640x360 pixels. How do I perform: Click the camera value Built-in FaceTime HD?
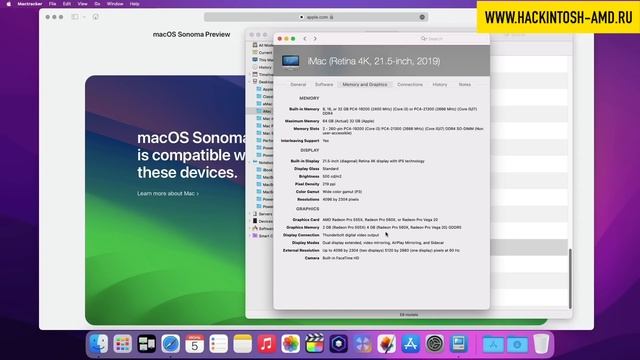coord(341,258)
